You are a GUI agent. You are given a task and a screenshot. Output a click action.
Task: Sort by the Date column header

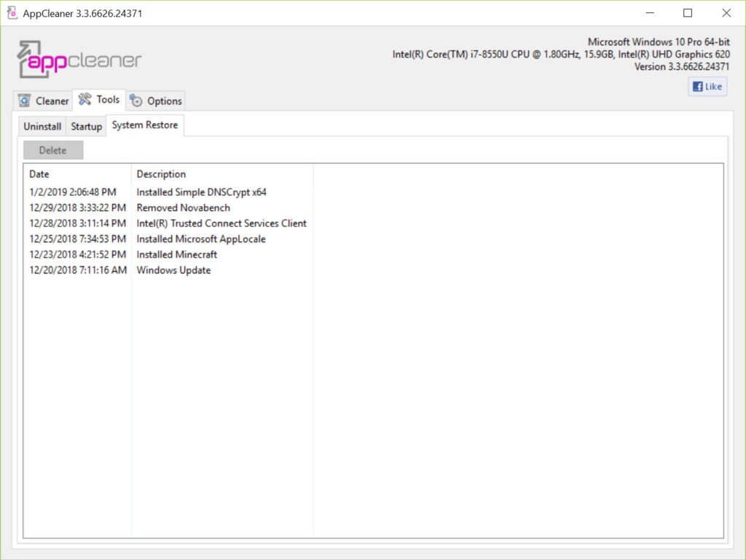click(77, 174)
